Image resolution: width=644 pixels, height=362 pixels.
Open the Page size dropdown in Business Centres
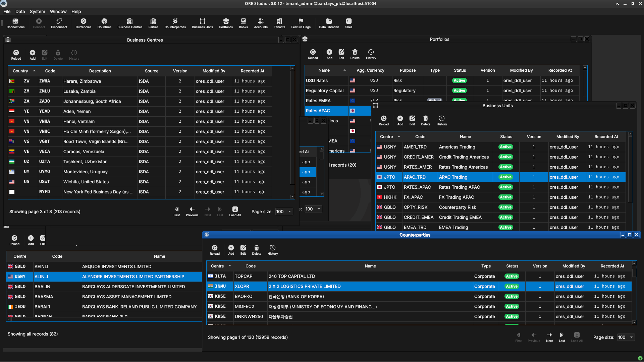coord(283,212)
